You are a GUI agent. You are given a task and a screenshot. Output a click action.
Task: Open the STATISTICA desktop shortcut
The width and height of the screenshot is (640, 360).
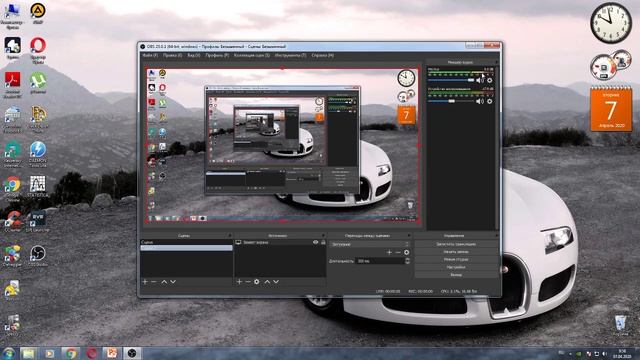click(x=38, y=187)
